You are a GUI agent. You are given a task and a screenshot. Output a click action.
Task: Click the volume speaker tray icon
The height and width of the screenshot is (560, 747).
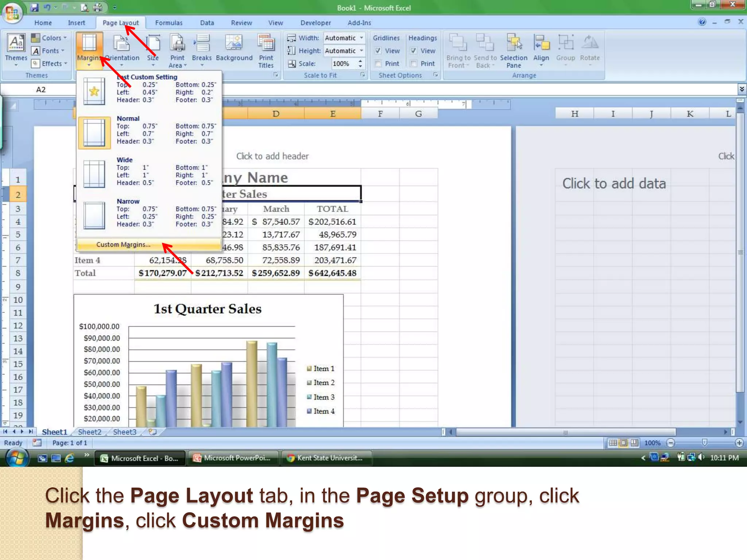pyautogui.click(x=701, y=457)
